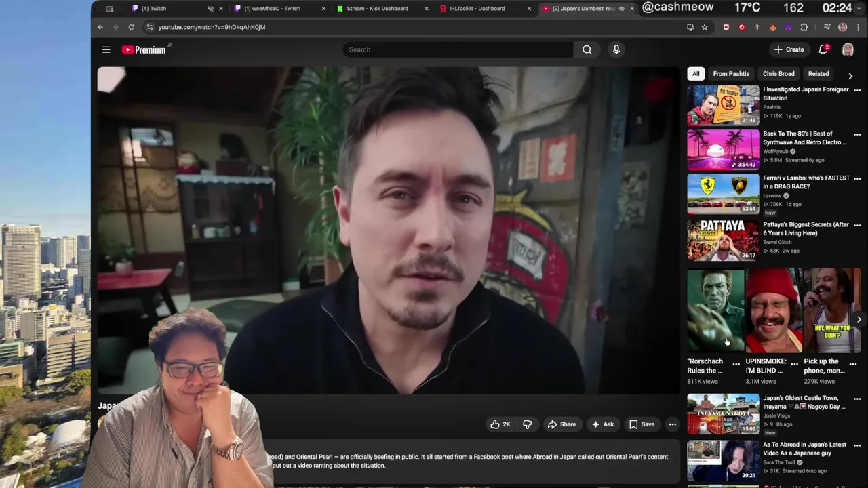
Task: Open Travel Glitch channel name link
Action: [777, 242]
